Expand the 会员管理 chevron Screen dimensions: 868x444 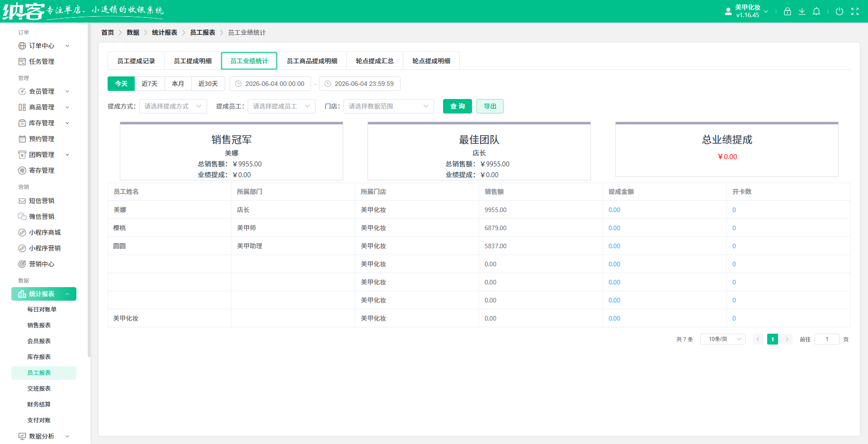point(67,91)
